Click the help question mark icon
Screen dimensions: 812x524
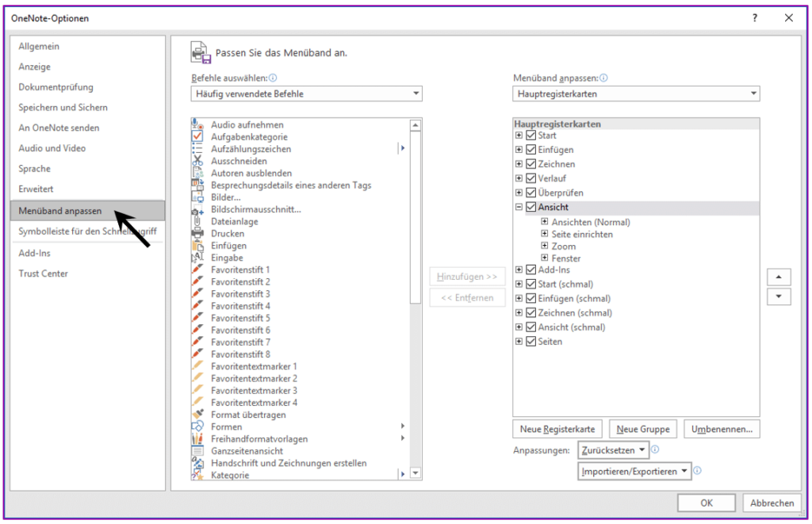(x=755, y=18)
